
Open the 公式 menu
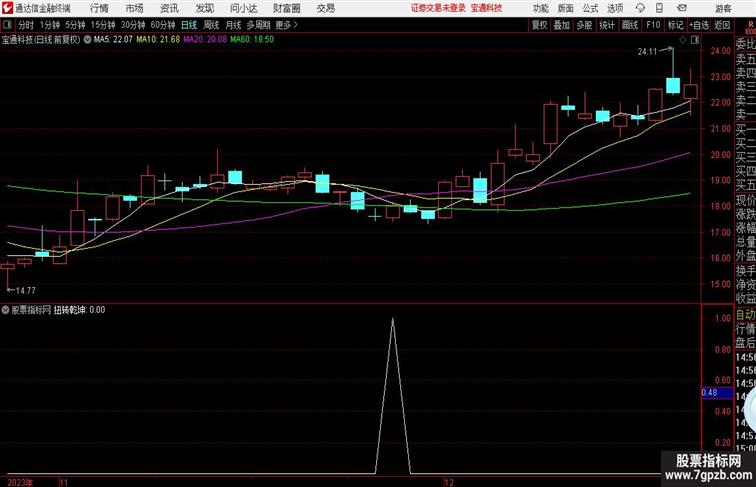coord(590,9)
